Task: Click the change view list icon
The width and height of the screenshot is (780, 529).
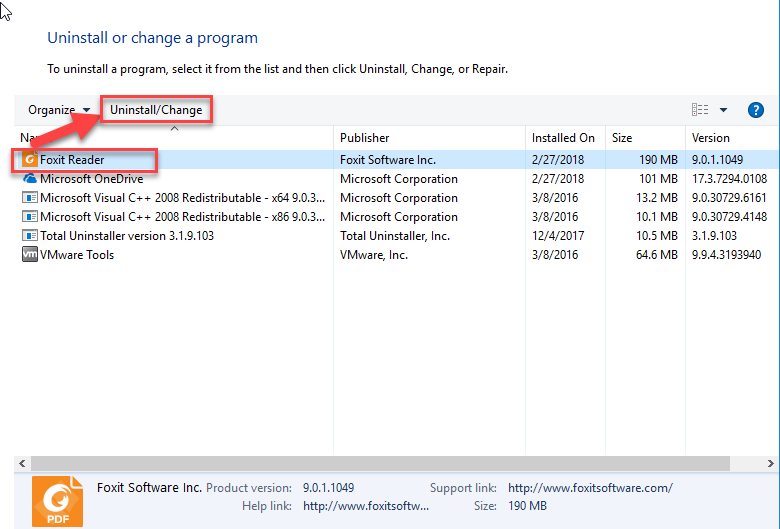Action: pos(700,109)
